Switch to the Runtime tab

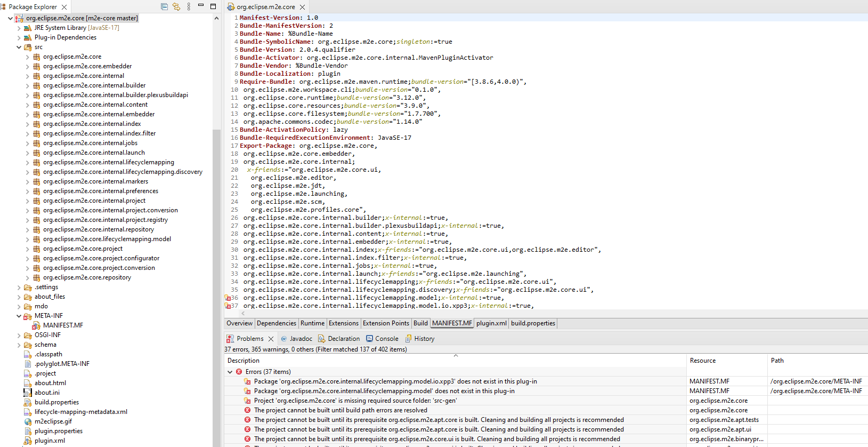[312, 323]
